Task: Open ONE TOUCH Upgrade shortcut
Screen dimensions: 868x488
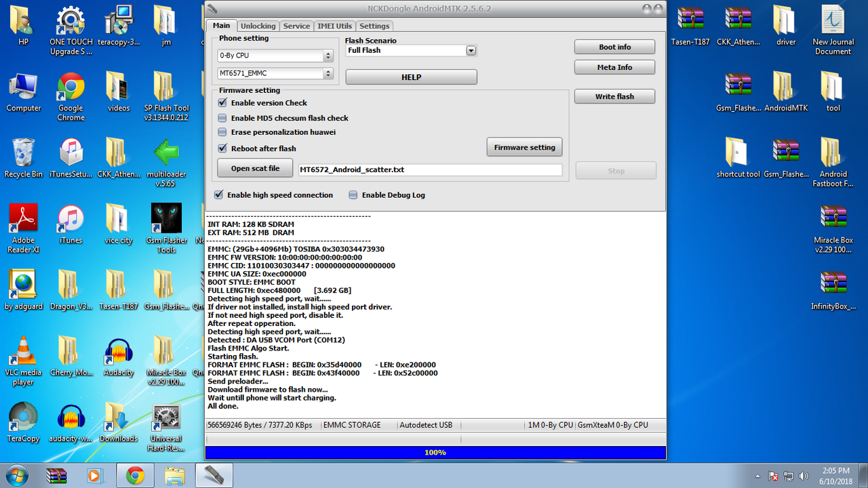Action: [x=71, y=30]
